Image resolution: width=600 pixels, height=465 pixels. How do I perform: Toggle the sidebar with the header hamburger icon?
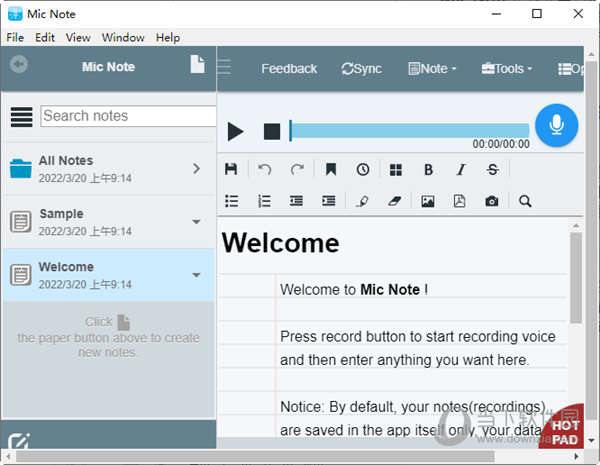coord(225,67)
